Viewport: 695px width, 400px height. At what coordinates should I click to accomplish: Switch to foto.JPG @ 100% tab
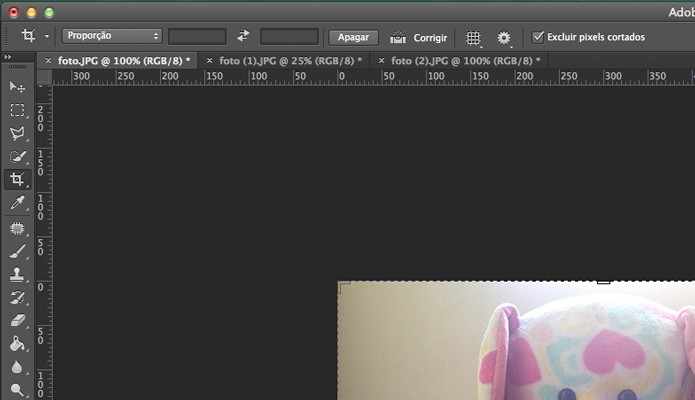click(x=124, y=61)
